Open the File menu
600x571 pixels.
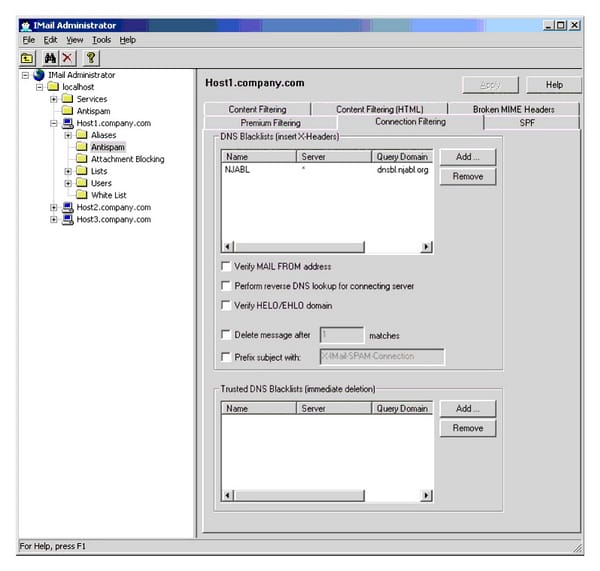pyautogui.click(x=29, y=40)
